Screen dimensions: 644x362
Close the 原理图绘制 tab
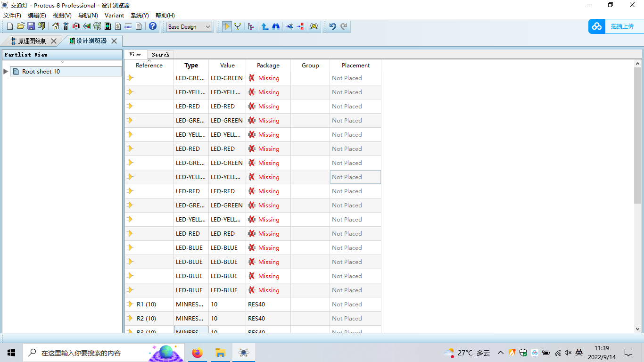pyautogui.click(x=53, y=41)
